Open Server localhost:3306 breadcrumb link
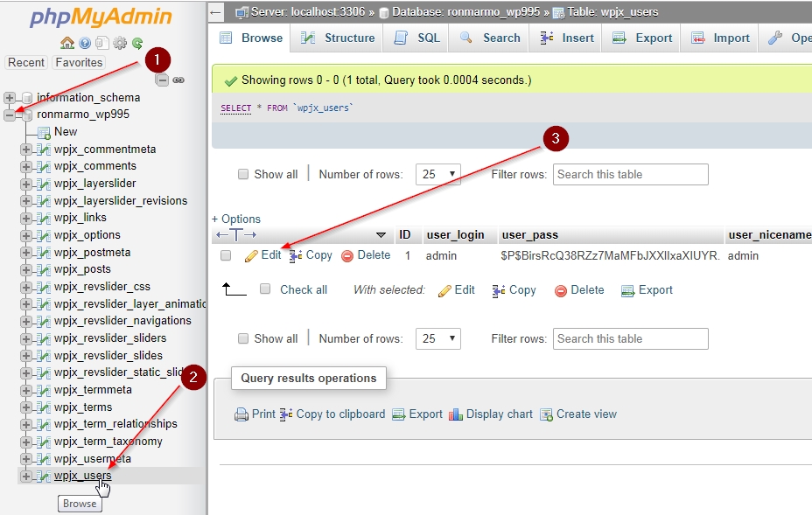Viewport: 812px width, 515px height. 308,12
